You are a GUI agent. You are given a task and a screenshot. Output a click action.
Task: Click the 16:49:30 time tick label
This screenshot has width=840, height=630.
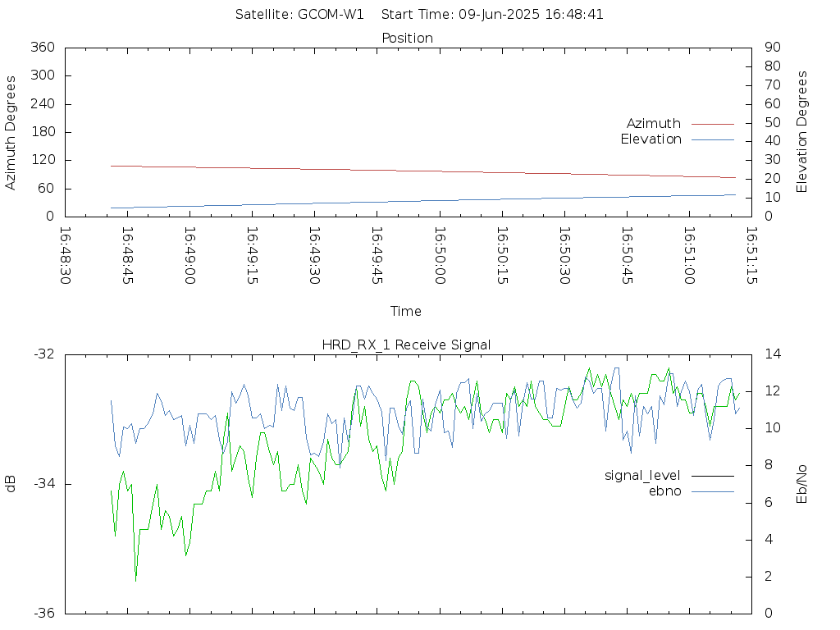pos(315,256)
